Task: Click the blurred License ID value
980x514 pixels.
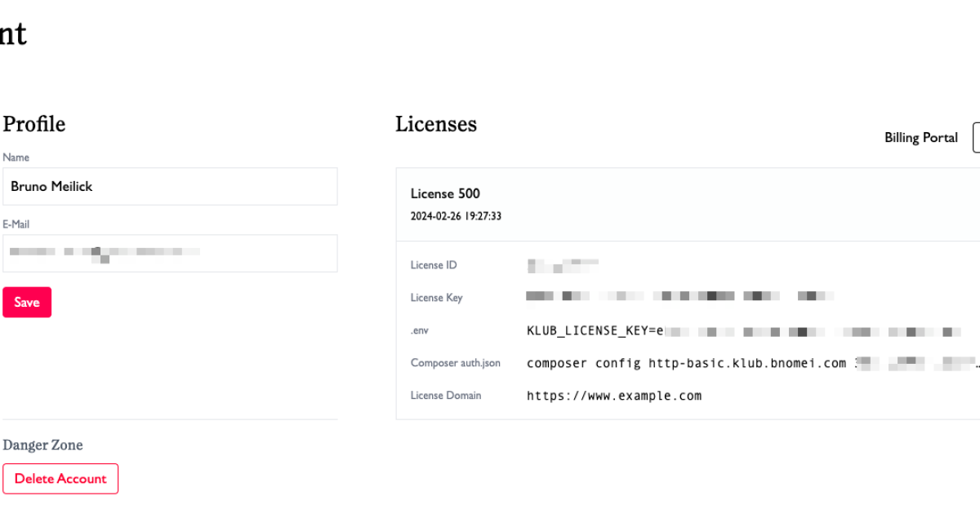Action: click(563, 265)
